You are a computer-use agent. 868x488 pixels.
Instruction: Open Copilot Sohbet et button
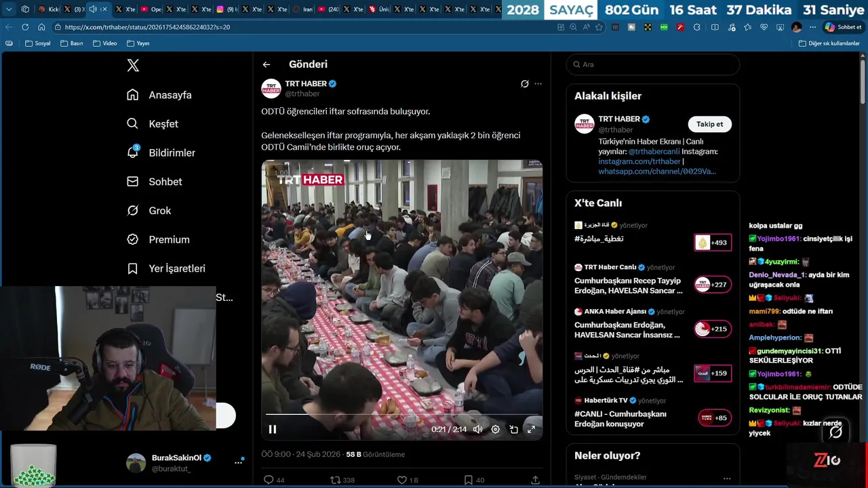[843, 27]
